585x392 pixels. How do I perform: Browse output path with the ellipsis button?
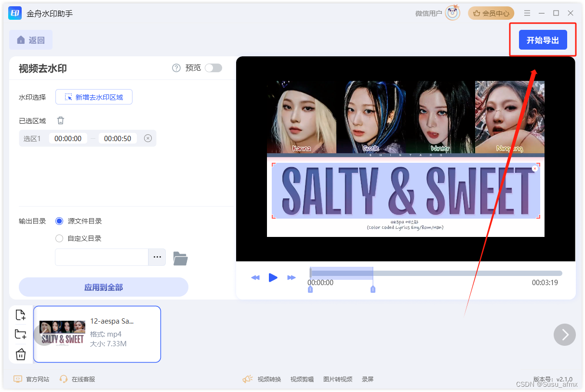(157, 257)
